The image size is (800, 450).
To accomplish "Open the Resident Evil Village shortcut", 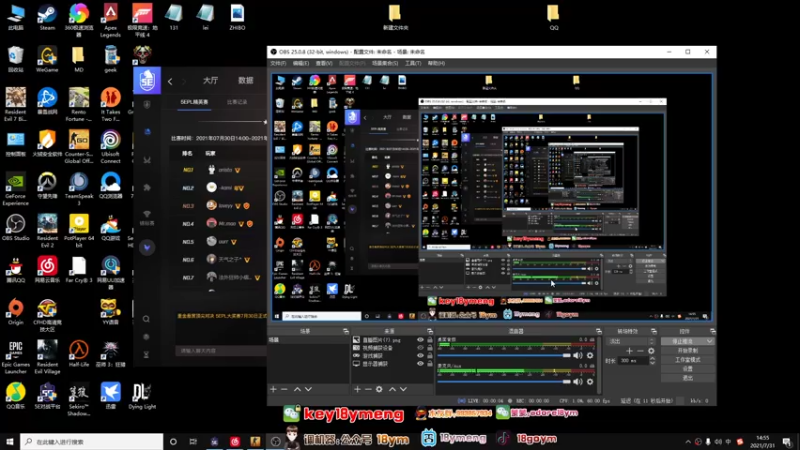I will pyautogui.click(x=47, y=358).
